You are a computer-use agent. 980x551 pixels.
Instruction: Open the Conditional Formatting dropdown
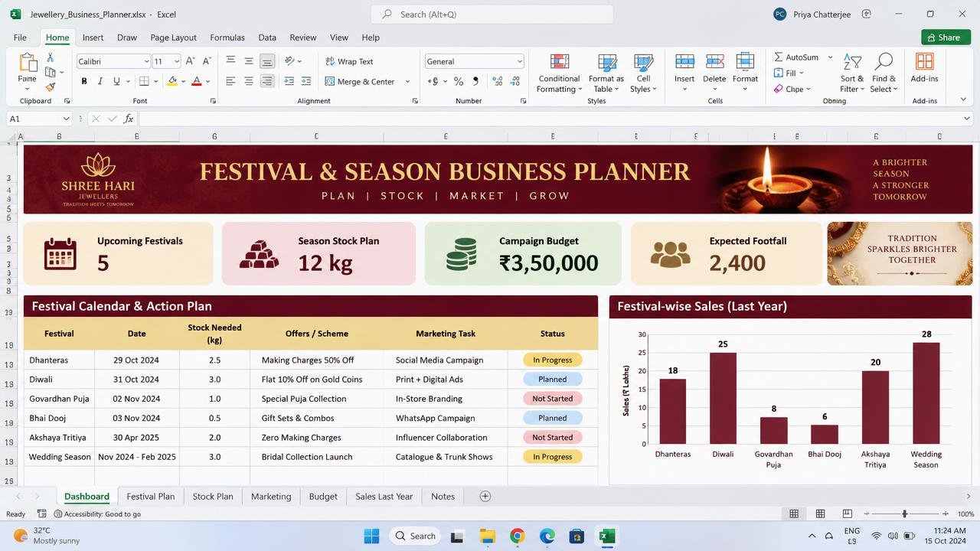[560, 73]
